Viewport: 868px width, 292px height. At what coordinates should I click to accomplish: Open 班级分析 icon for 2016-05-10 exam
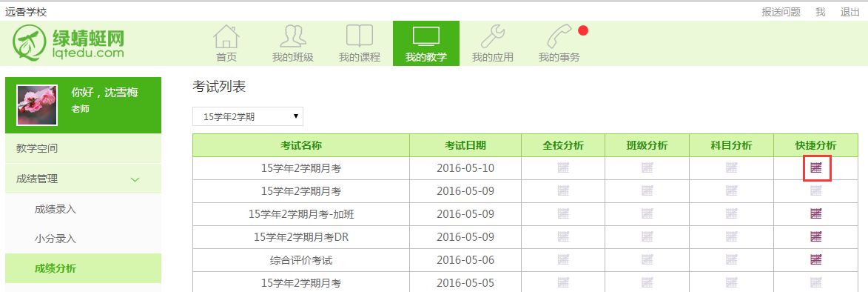pos(647,168)
